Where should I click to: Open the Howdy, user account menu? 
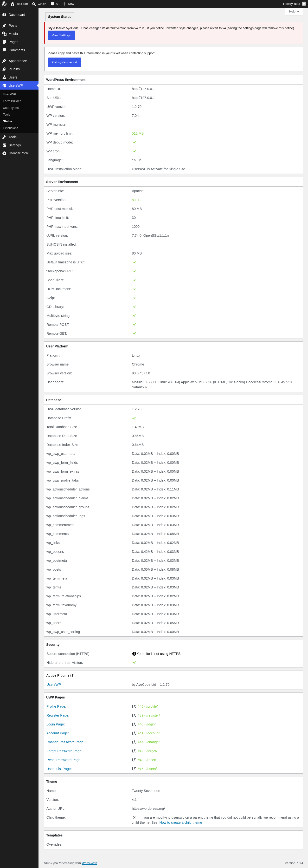[x=295, y=4]
